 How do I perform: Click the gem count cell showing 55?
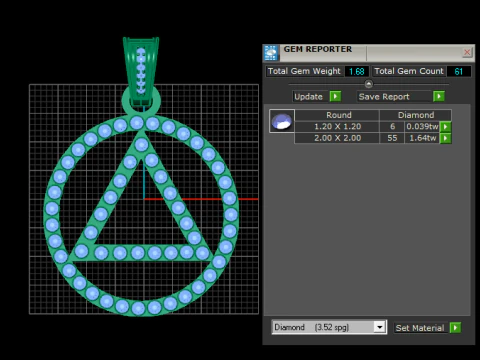392,138
